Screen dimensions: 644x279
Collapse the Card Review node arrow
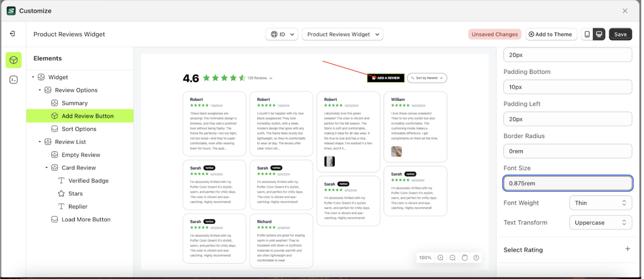pyautogui.click(x=46, y=168)
